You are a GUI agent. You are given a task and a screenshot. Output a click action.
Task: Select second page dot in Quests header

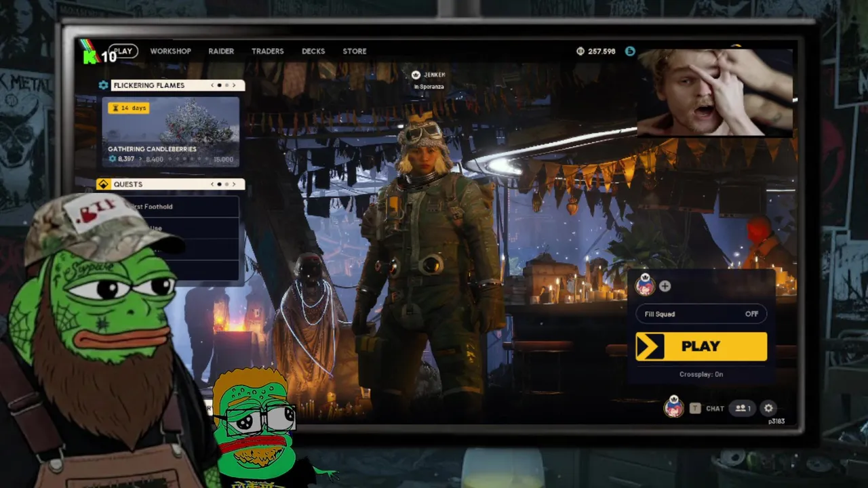tap(227, 184)
